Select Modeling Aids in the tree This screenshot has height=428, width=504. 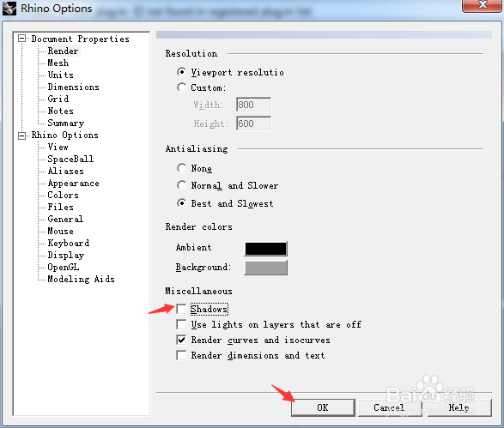(81, 279)
